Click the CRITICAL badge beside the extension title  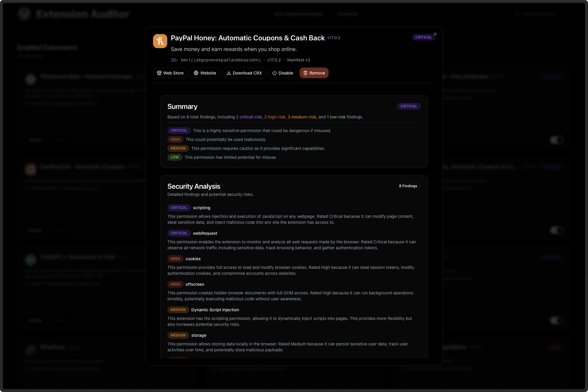(x=423, y=37)
